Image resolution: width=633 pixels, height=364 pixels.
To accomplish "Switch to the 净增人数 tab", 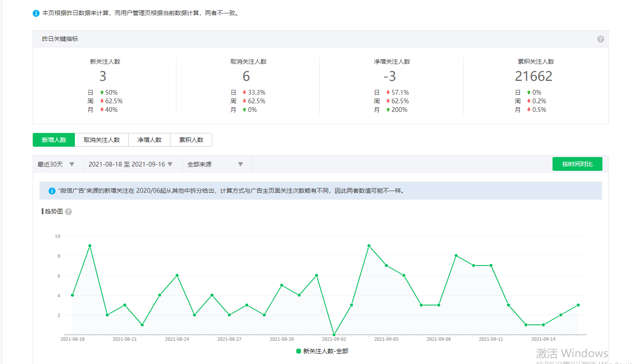I will point(149,140).
